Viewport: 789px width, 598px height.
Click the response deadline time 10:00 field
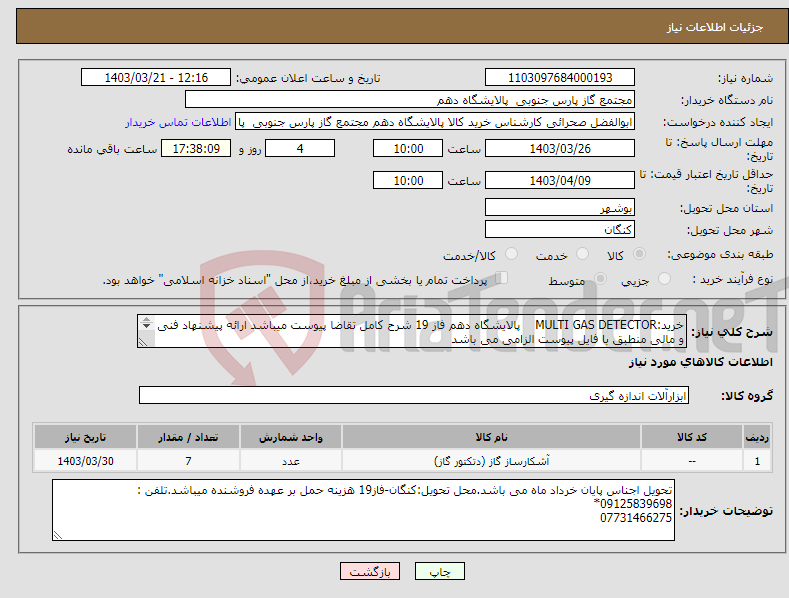coord(408,148)
